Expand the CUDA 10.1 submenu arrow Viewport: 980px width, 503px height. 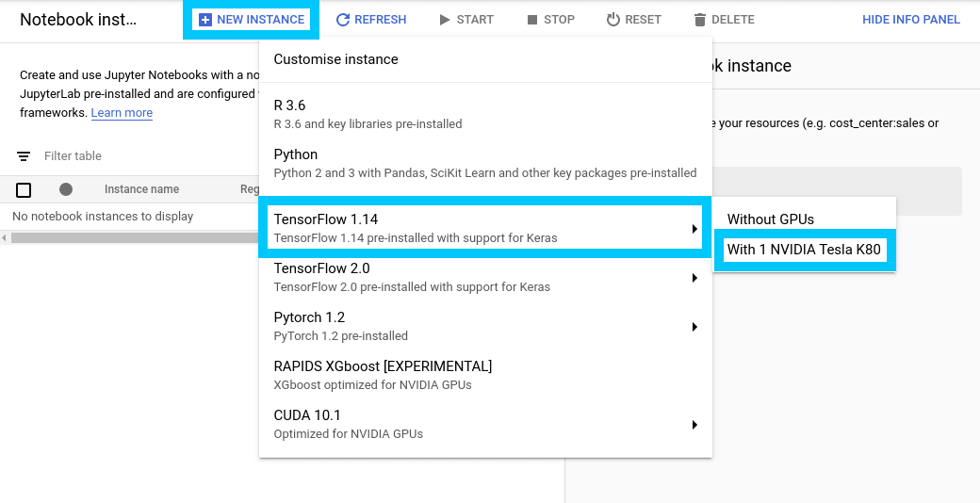(694, 425)
